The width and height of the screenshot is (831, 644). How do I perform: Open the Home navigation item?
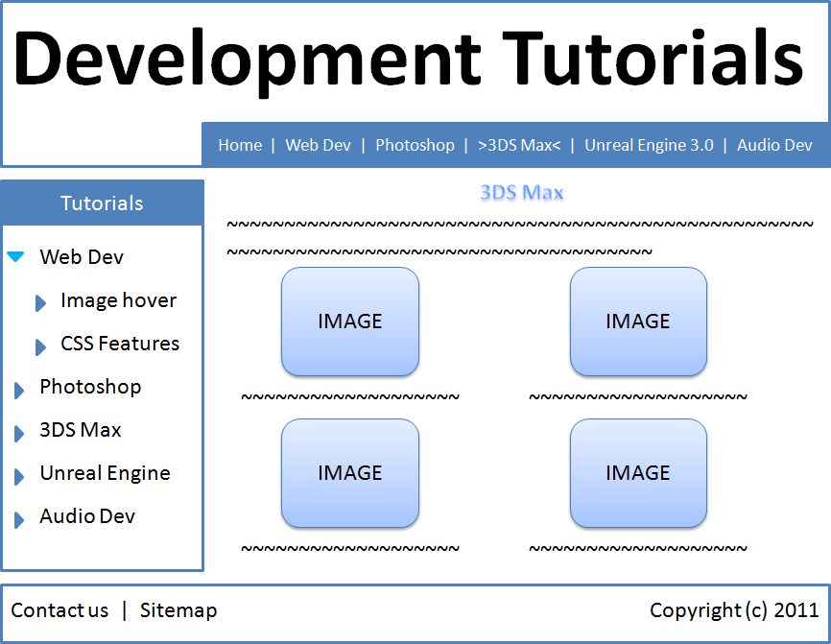click(240, 145)
